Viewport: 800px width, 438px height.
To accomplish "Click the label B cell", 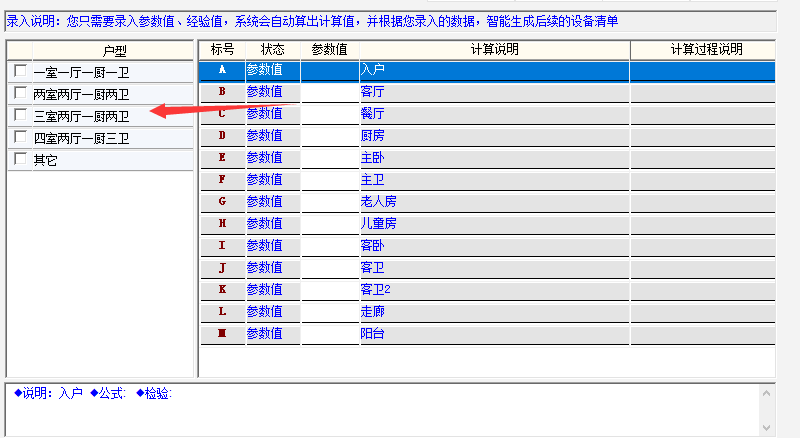I will 222,92.
